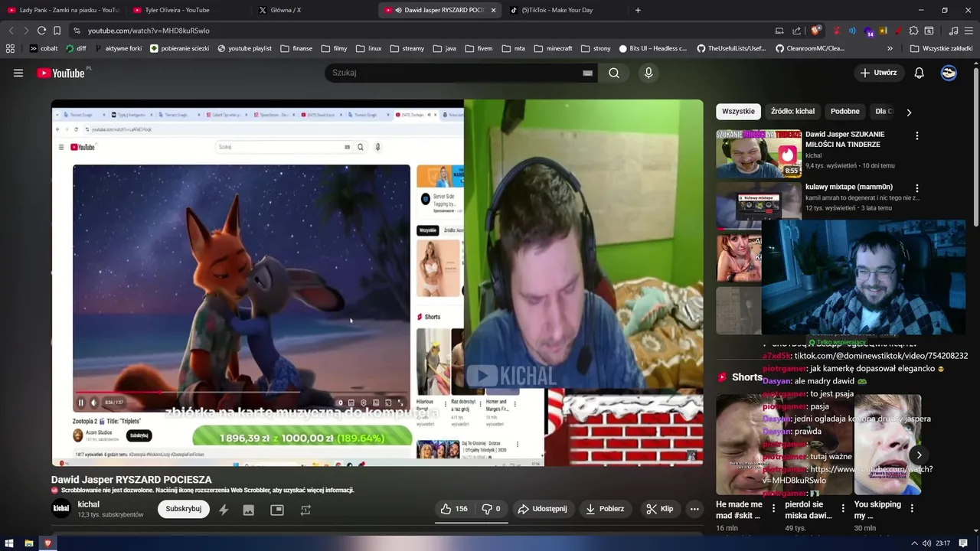980x551 pixels.
Task: Open the filmy bookmarks folder
Action: click(x=334, y=48)
